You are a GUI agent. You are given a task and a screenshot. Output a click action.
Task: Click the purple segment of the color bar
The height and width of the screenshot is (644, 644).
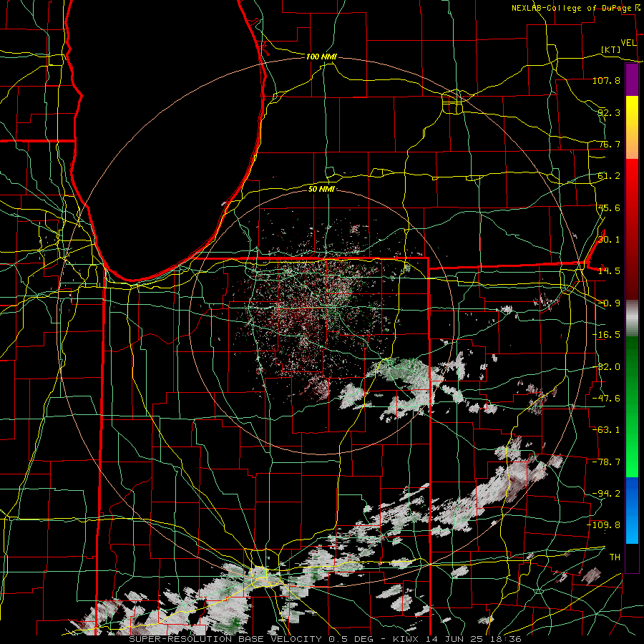coord(632,80)
